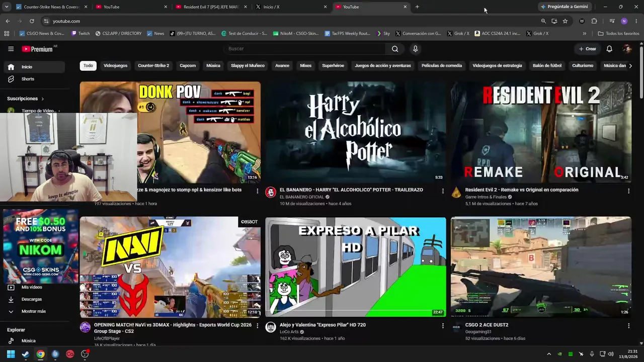The height and width of the screenshot is (362, 644).
Task: Open the Todos los favoritos folder
Action: (618, 34)
